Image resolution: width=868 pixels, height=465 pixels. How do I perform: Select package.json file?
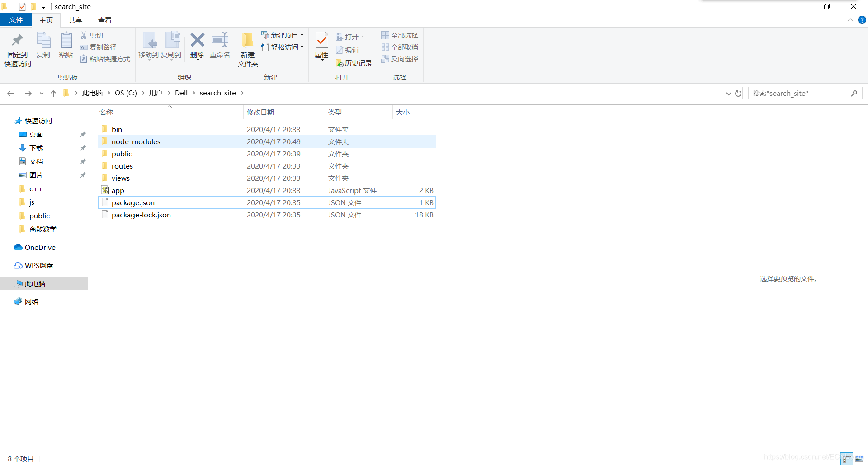[x=267, y=202]
